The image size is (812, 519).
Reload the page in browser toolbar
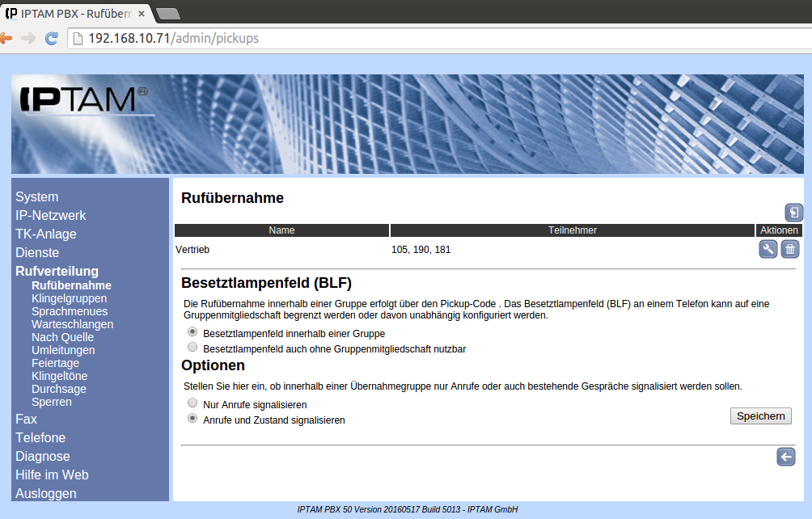51,38
